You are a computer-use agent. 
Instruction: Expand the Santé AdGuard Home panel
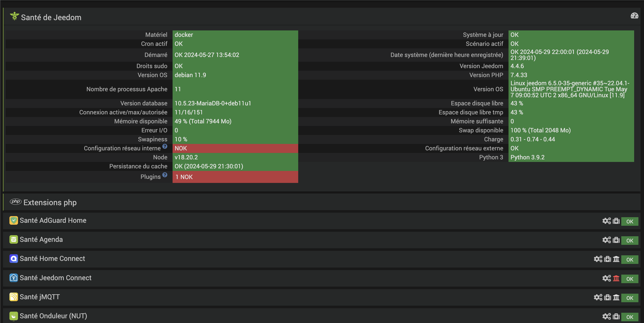[x=53, y=220]
